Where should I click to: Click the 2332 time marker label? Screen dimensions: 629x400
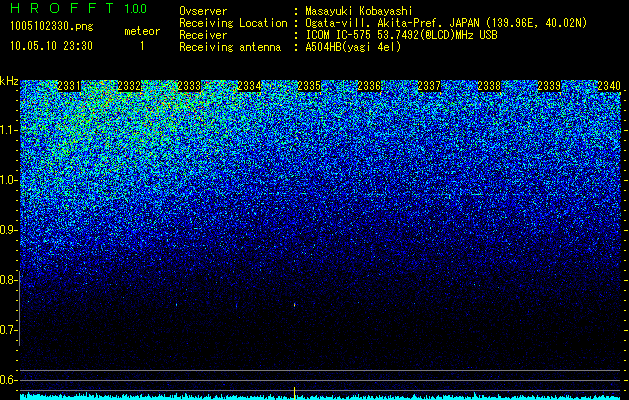[x=129, y=86]
